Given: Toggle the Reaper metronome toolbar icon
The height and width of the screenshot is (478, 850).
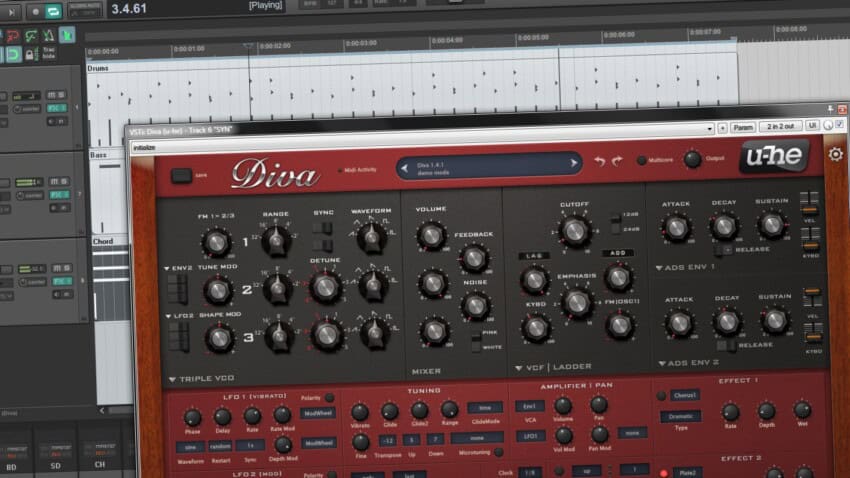Looking at the screenshot, I should coord(48,36).
